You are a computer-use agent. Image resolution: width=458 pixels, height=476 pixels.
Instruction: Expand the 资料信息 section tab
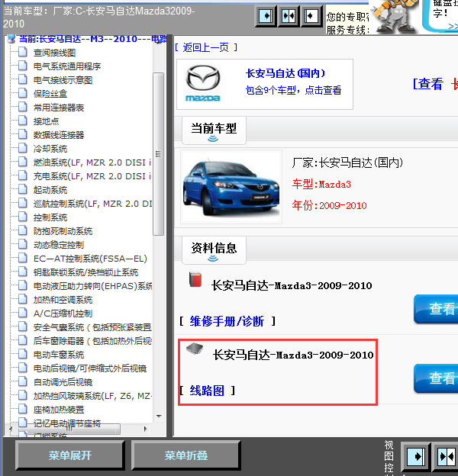214,250
